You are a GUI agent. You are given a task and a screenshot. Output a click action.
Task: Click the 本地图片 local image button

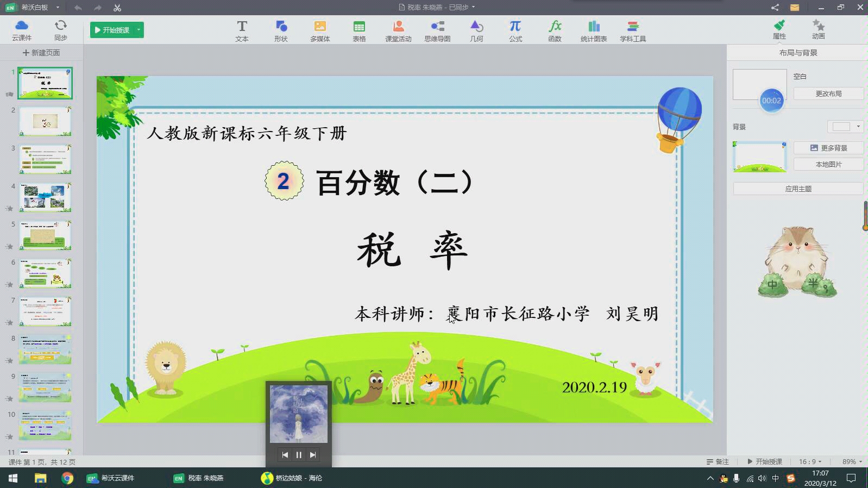pyautogui.click(x=828, y=164)
